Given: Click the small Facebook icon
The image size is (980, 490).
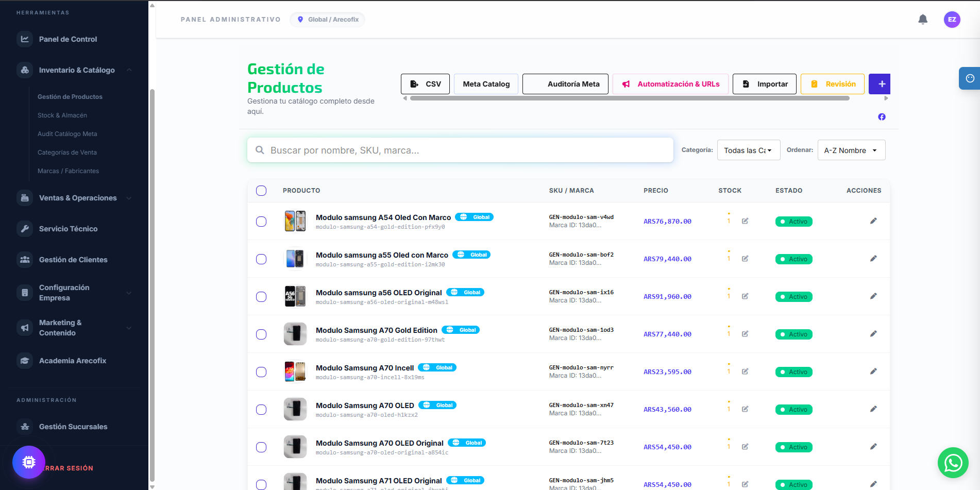Looking at the screenshot, I should pos(882,117).
